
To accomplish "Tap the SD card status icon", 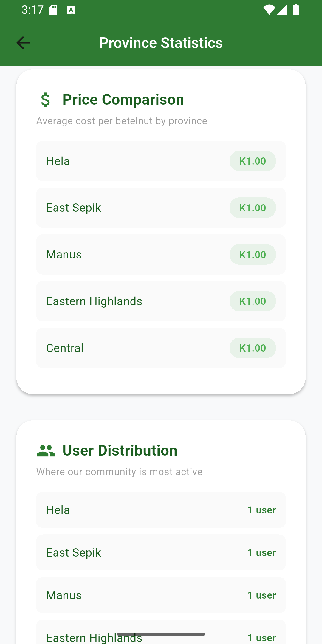I will tap(53, 10).
